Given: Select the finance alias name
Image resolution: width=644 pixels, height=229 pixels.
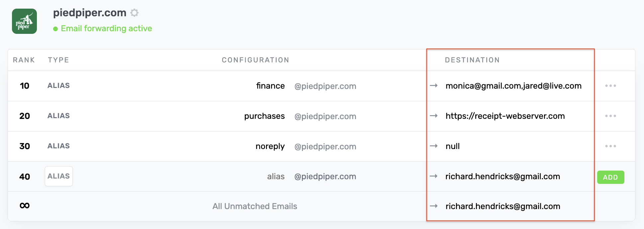Looking at the screenshot, I should [270, 86].
